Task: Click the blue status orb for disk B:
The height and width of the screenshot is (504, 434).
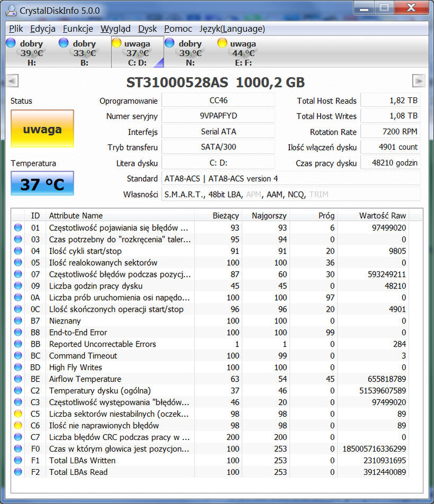Action: point(64,43)
